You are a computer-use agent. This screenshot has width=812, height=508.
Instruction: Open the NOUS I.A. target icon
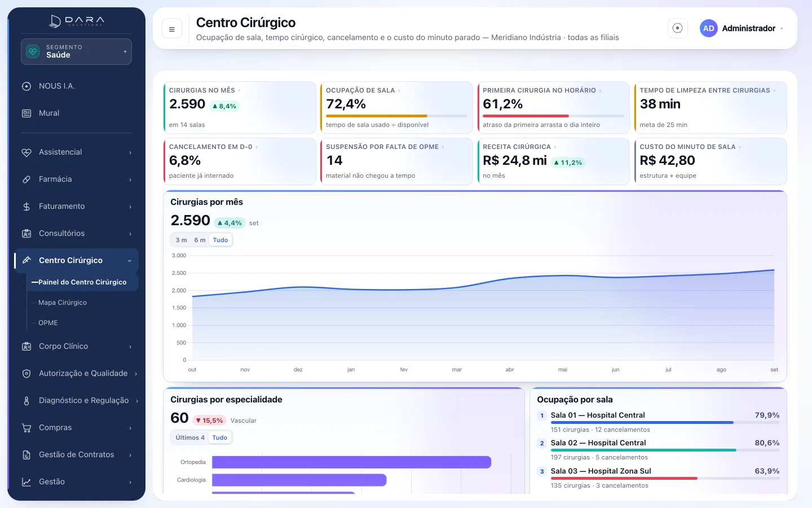coord(27,86)
